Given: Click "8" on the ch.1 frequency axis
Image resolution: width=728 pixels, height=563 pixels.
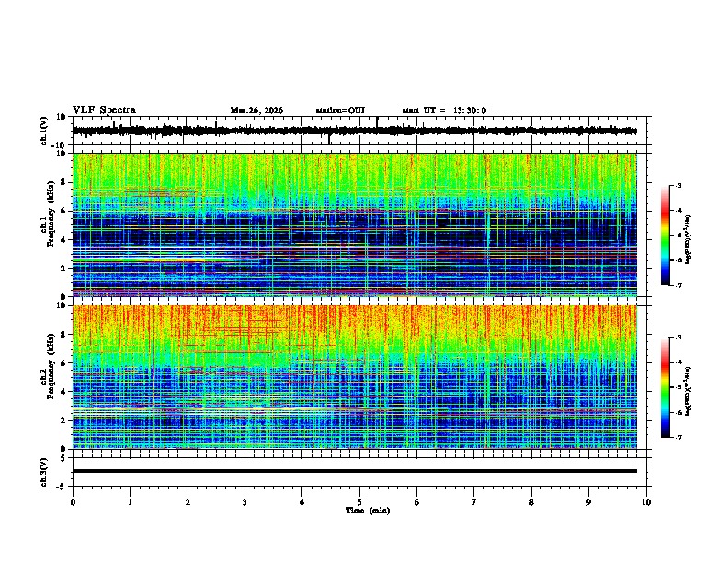Looking at the screenshot, I should click(x=64, y=182).
